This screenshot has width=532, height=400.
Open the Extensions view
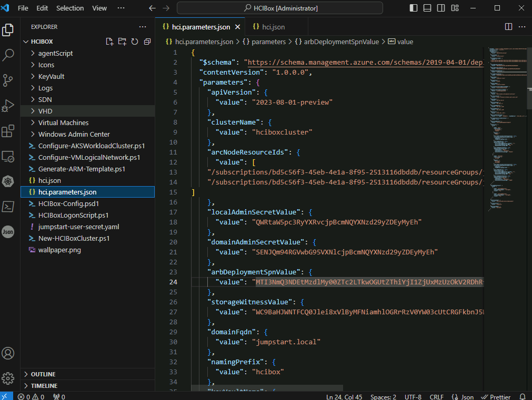click(8, 131)
